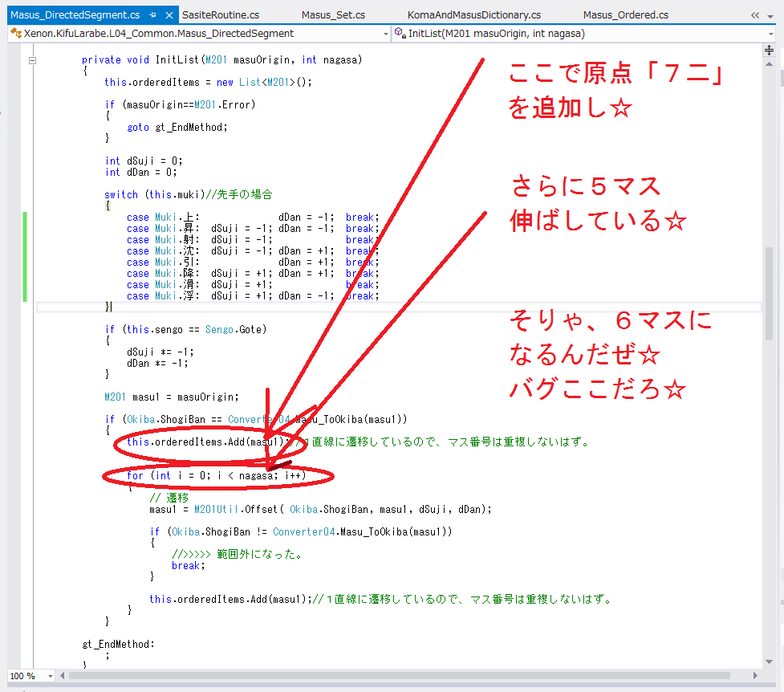Switch to KomaAndMasusDictionary.cs tab
Image resolution: width=784 pixels, height=692 pixels.
(474, 15)
